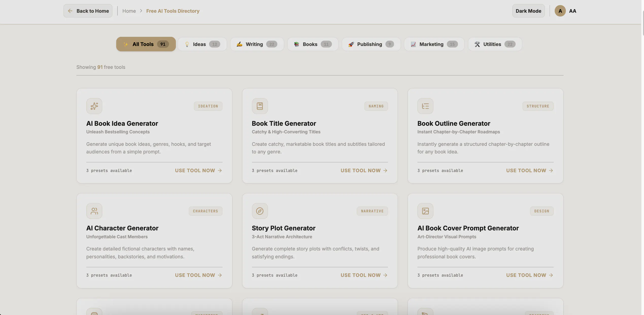This screenshot has height=315, width=644.
Task: Click the STRUCTURE tag badge
Action: point(538,106)
